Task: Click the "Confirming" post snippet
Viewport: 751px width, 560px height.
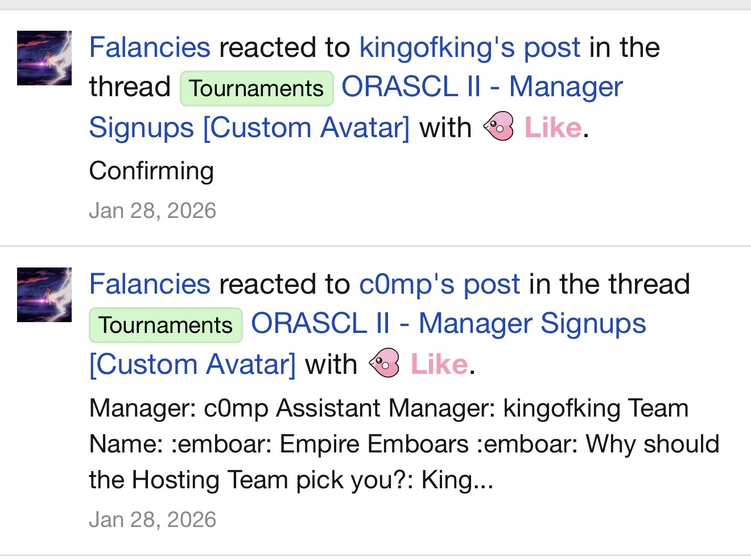Action: tap(151, 171)
